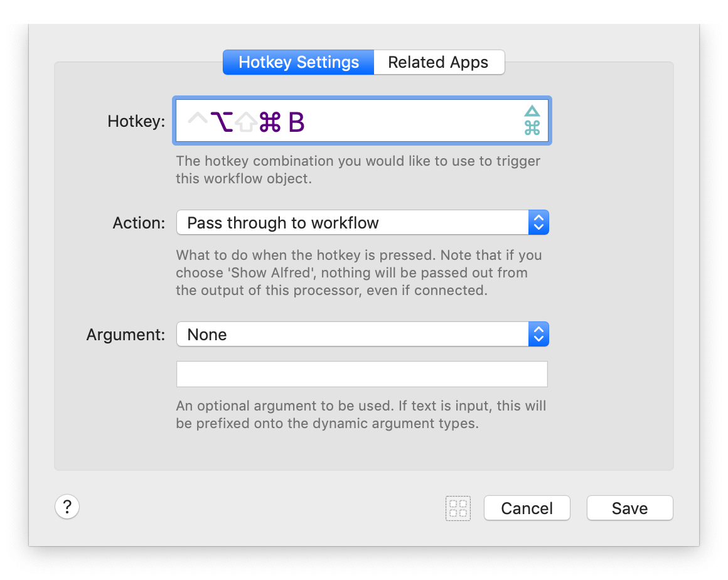Click the teal modifier-tap mode icon

tap(532, 121)
